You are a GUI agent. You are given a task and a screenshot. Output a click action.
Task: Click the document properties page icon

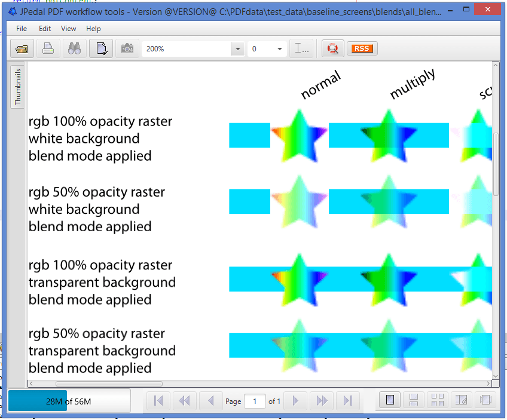tap(101, 49)
